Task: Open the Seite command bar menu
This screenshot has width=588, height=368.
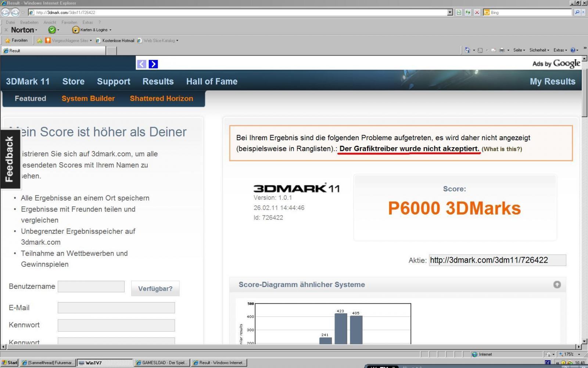Action: 519,50
